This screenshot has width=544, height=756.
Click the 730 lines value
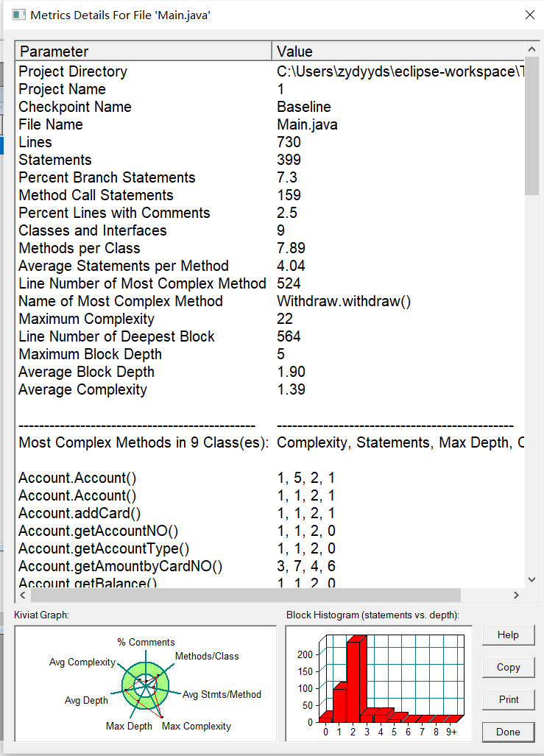point(289,142)
